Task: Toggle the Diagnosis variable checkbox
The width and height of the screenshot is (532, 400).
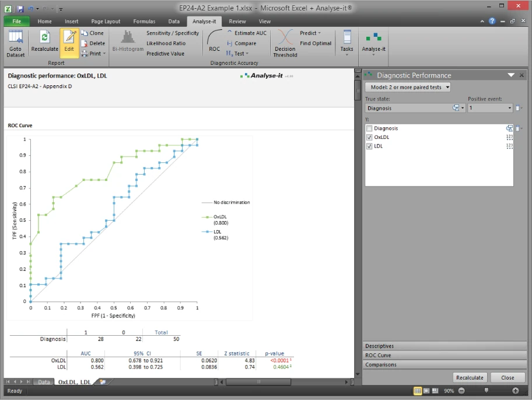Action: pyautogui.click(x=369, y=128)
